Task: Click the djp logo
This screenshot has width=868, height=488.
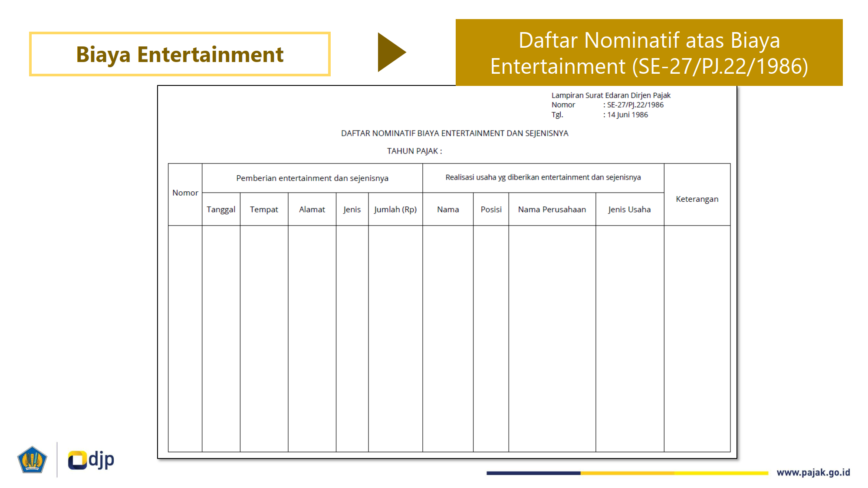Action: click(91, 460)
